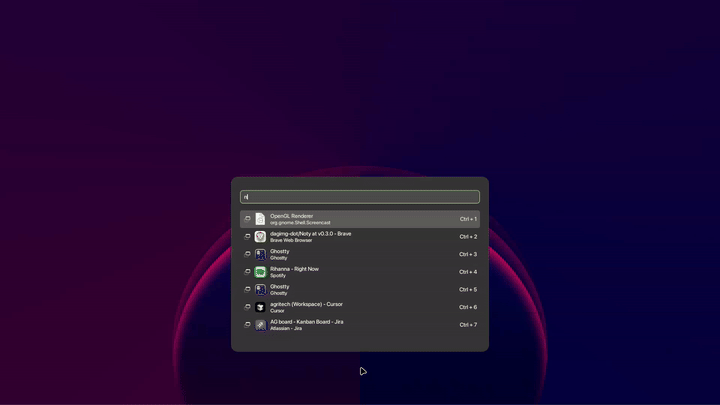Image resolution: width=720 pixels, height=405 pixels.
Task: Select "AG board - Kanban Board - Jira" title
Action: 307,322
